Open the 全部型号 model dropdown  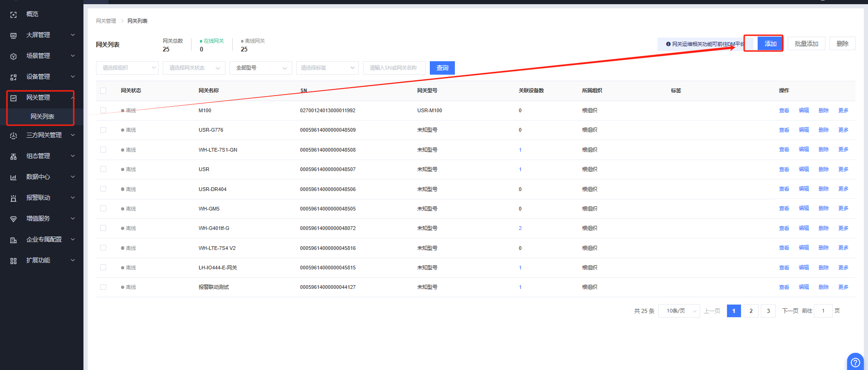pos(261,68)
